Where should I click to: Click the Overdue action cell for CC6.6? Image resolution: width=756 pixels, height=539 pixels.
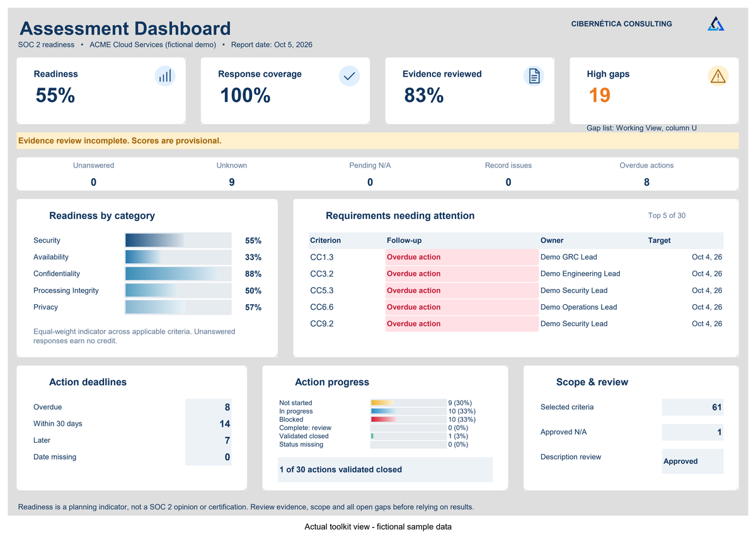point(462,307)
